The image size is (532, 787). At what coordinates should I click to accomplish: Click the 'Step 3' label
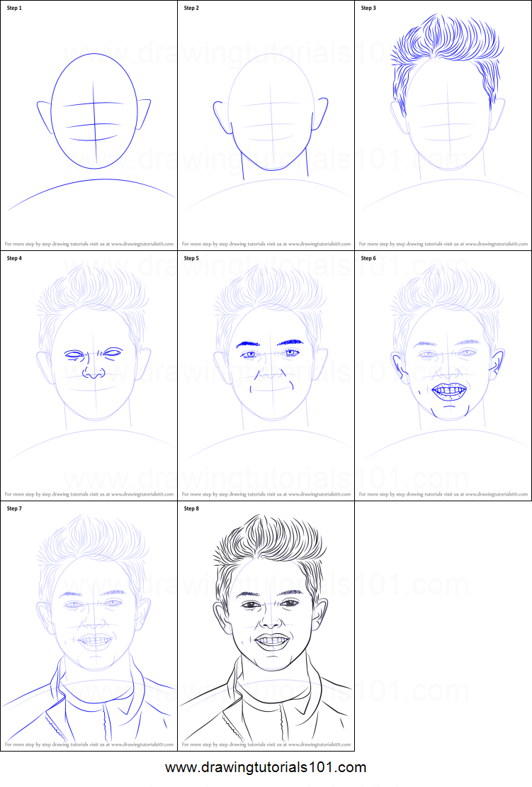pyautogui.click(x=368, y=8)
